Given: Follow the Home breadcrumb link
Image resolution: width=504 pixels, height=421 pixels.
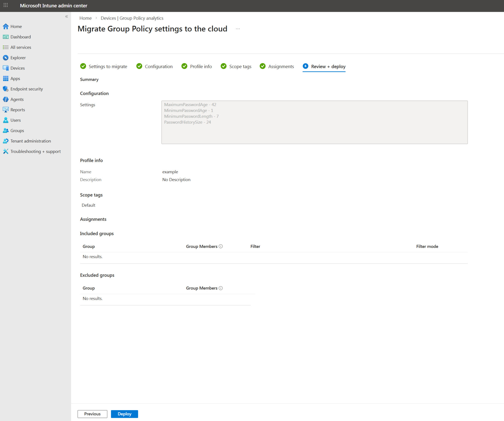Looking at the screenshot, I should click(x=85, y=18).
